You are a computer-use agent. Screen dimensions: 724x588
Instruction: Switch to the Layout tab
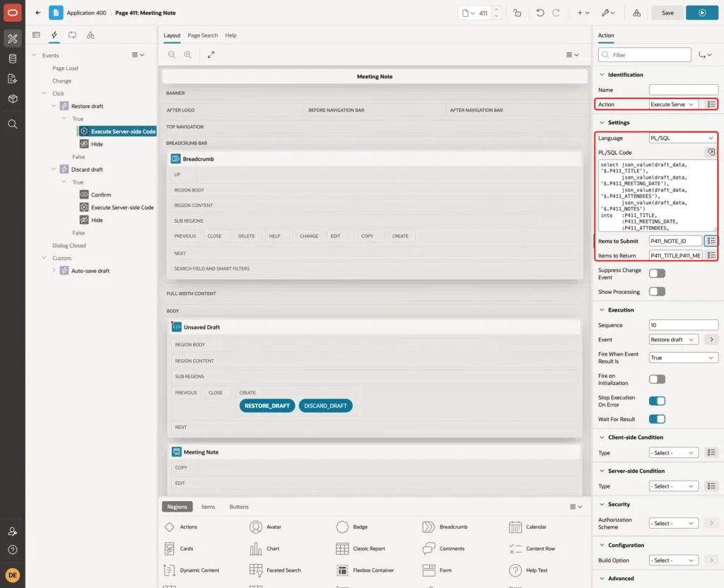pyautogui.click(x=172, y=35)
